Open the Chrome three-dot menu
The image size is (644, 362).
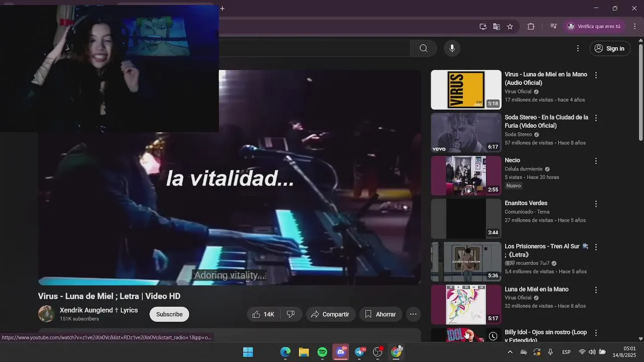(x=634, y=27)
